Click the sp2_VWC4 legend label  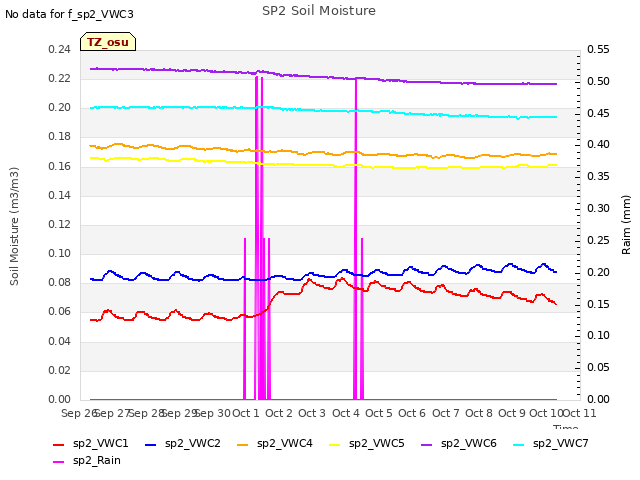[x=284, y=443]
